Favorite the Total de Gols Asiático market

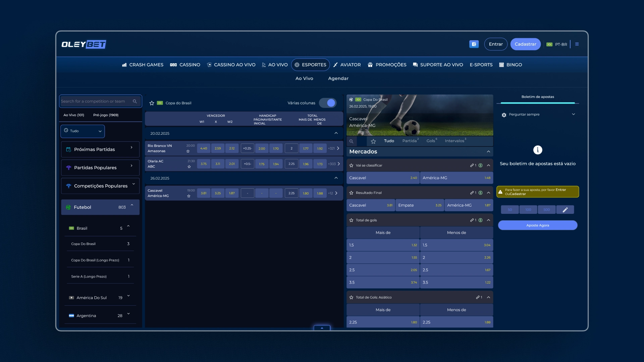pyautogui.click(x=351, y=297)
